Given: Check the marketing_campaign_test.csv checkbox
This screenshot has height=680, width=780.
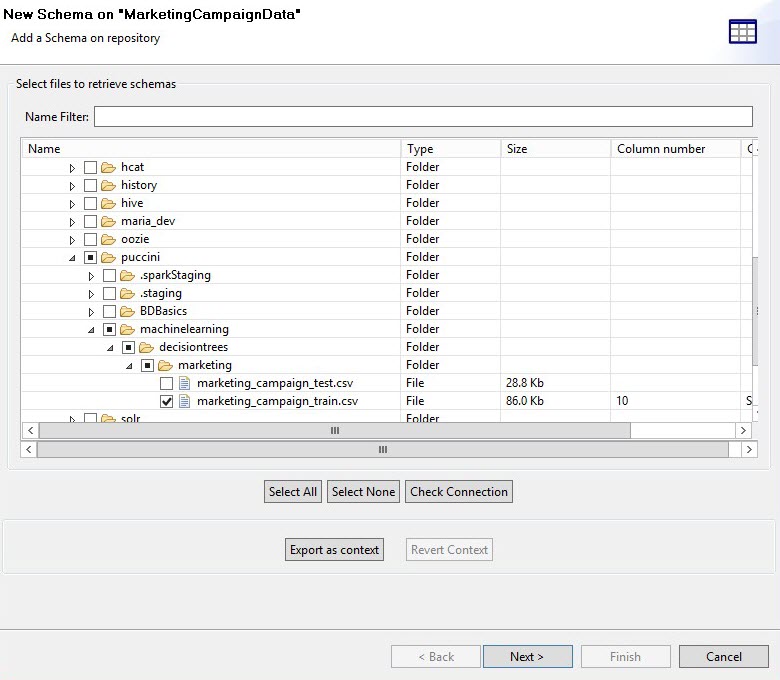Looking at the screenshot, I should tap(166, 383).
